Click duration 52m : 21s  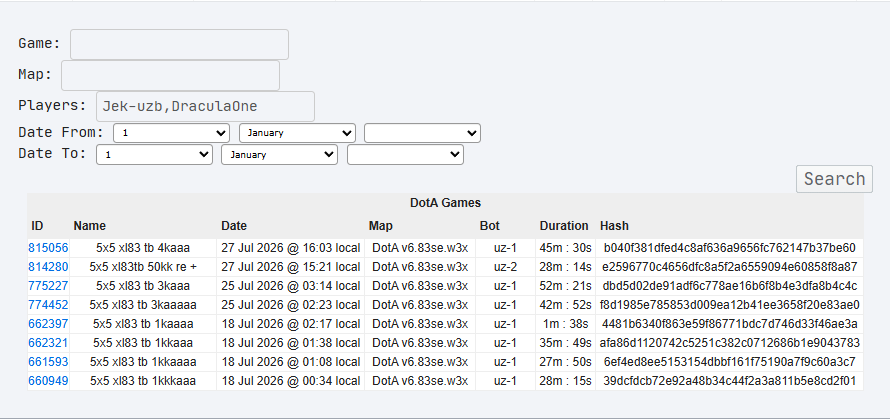coord(565,286)
